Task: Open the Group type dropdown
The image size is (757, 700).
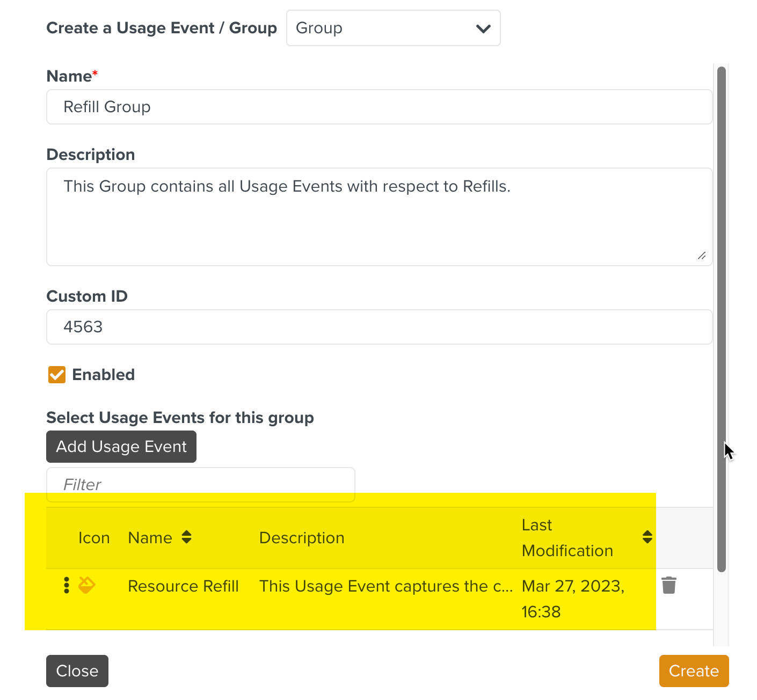Action: (x=393, y=28)
